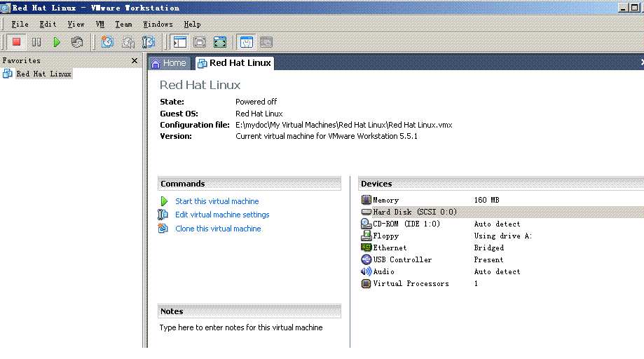Select CD-ROM (IDE 1:0) device

point(406,224)
